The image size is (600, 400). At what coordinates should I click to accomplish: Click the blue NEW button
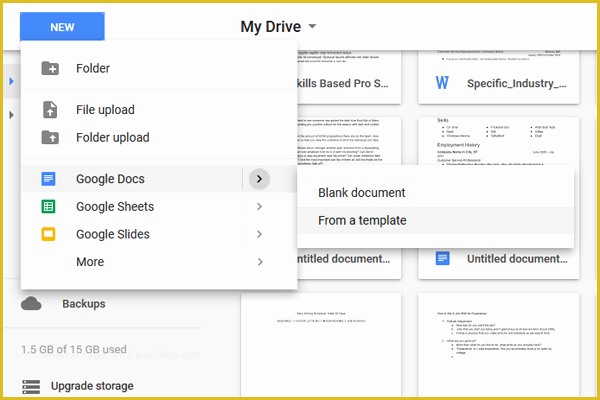(62, 27)
